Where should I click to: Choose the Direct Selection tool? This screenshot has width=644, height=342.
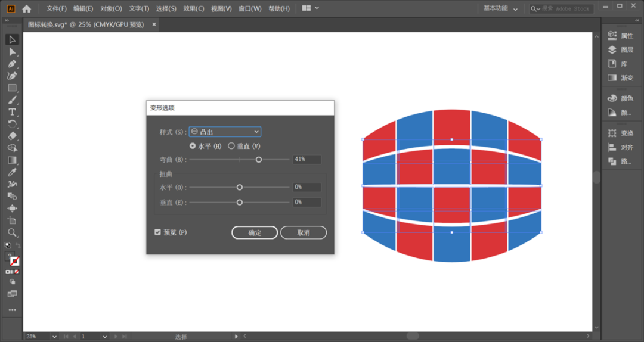pos(12,52)
